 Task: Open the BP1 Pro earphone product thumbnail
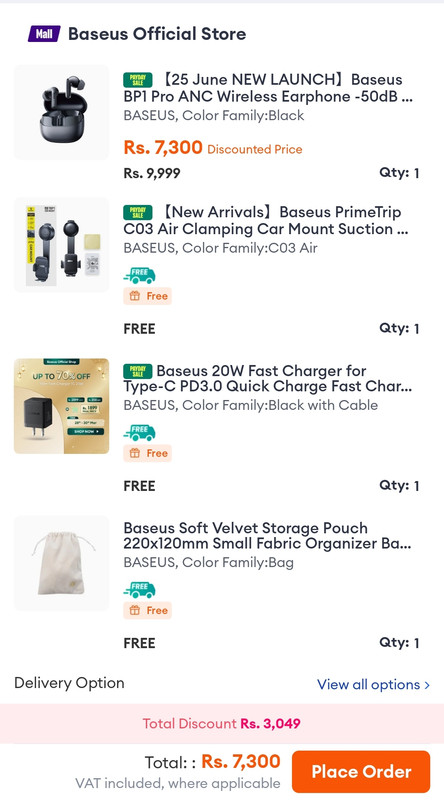pos(62,112)
